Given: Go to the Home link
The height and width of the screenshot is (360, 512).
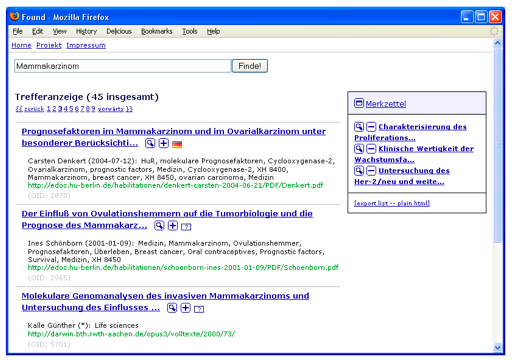Looking at the screenshot, I should (21, 45).
